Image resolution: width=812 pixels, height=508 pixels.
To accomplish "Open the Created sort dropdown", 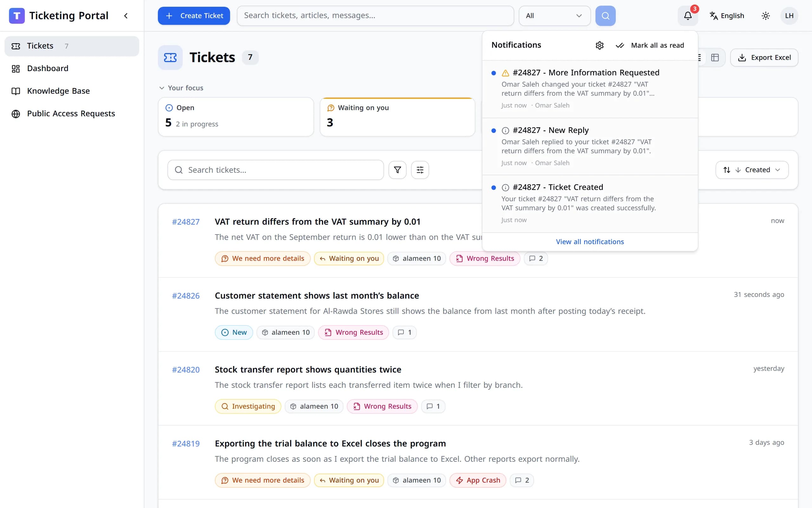I will [752, 170].
